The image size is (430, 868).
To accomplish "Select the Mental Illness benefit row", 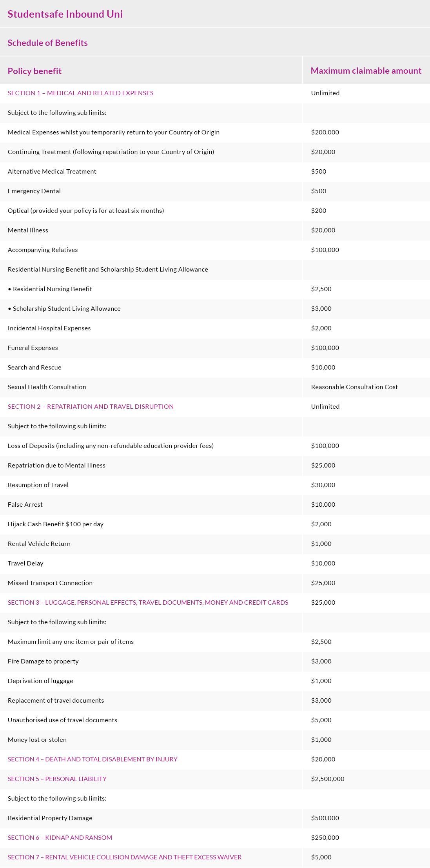I will coord(28,230).
